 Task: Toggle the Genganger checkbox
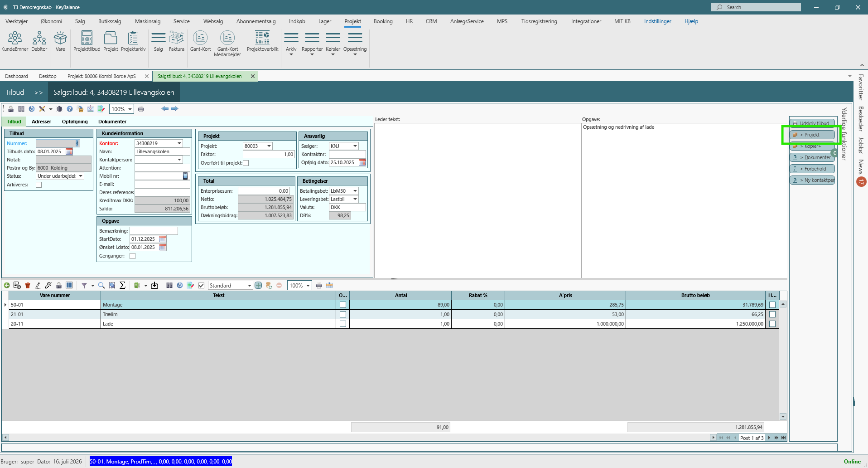click(x=133, y=256)
